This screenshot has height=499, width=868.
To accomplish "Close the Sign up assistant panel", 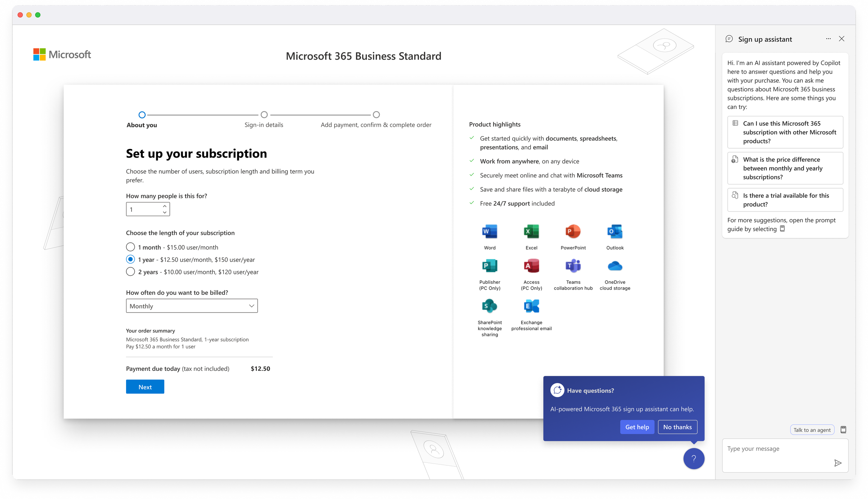I will (842, 39).
